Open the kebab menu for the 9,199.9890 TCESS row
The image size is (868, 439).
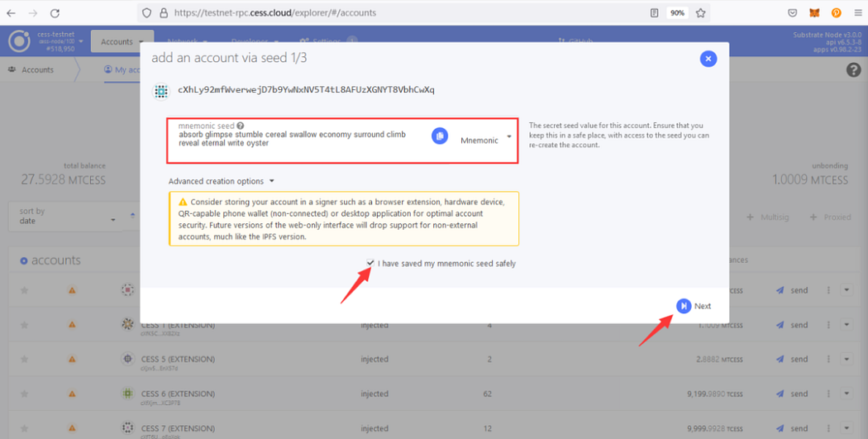tap(828, 394)
